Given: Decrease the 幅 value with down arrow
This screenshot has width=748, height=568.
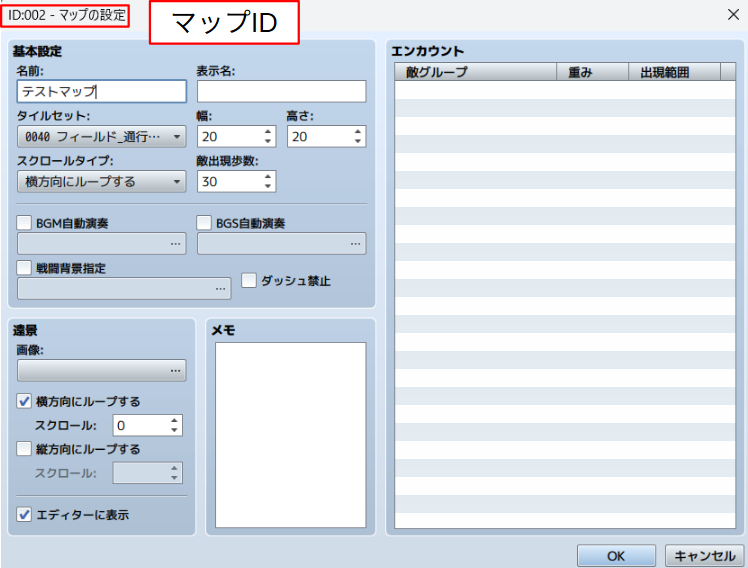Looking at the screenshot, I should click(268, 142).
